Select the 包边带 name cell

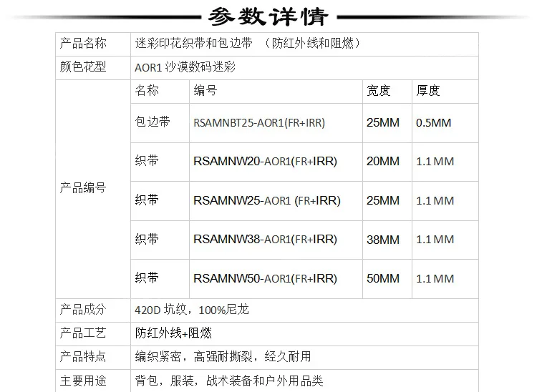(x=153, y=122)
